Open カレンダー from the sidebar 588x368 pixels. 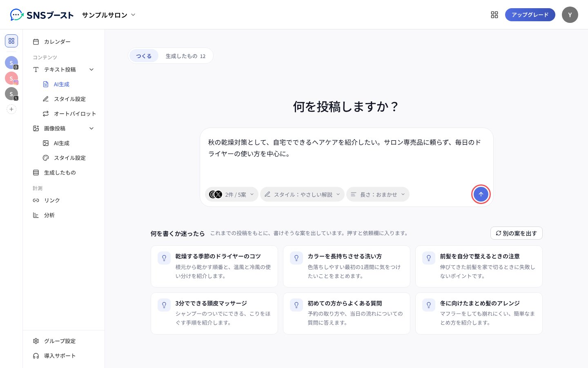pos(64,42)
